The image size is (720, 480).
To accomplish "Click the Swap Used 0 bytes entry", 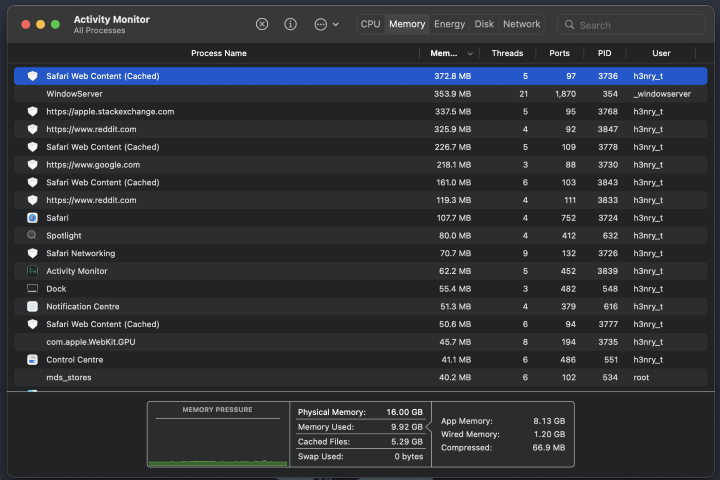I will (360, 457).
